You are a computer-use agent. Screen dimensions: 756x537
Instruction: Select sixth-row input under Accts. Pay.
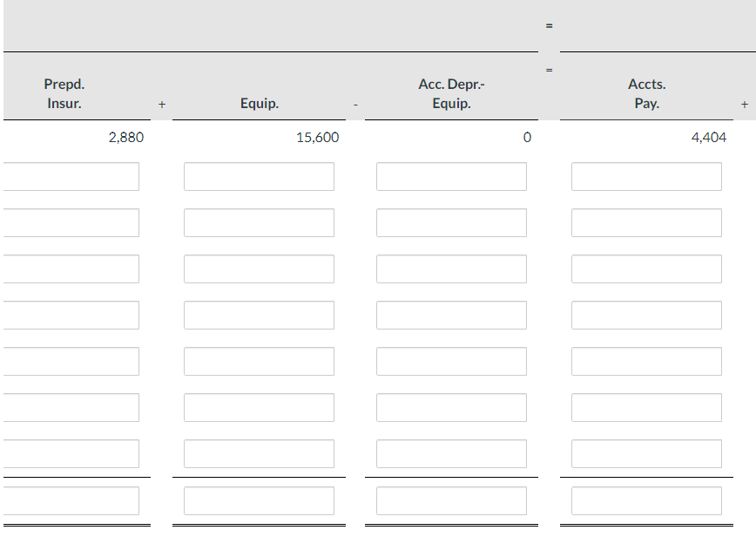646,407
